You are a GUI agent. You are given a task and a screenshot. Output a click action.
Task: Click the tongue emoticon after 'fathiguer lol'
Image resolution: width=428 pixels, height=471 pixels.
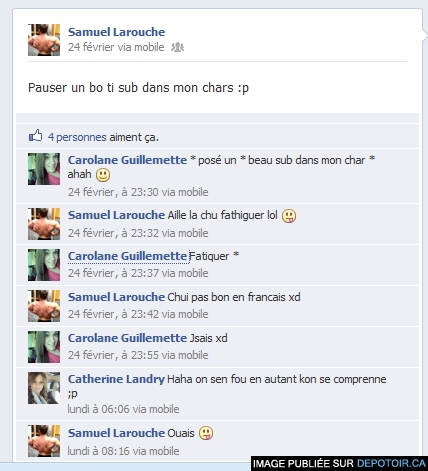(289, 216)
